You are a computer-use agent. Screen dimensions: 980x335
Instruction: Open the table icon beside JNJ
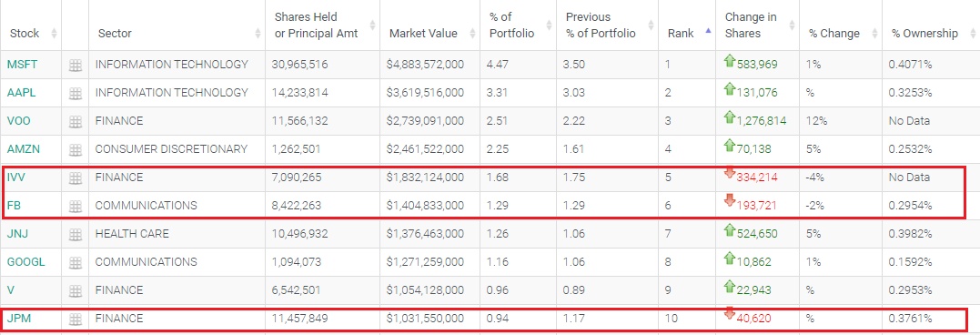click(x=75, y=234)
